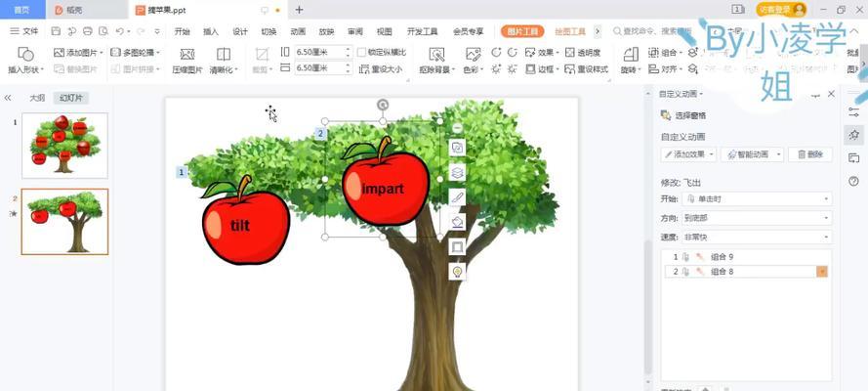Select the tilt apple on the slide
This screenshot has width=868, height=391.
point(245,219)
